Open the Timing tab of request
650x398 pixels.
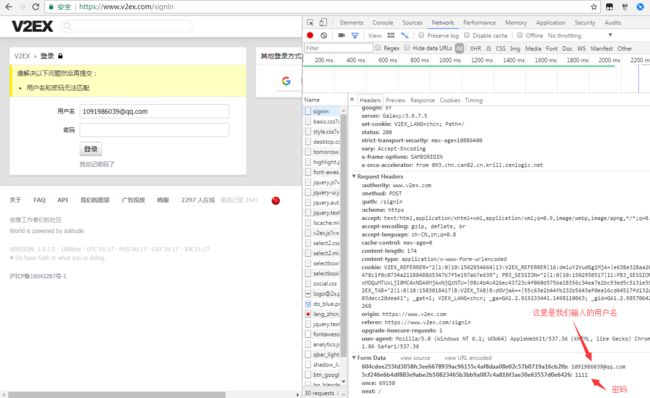point(473,100)
